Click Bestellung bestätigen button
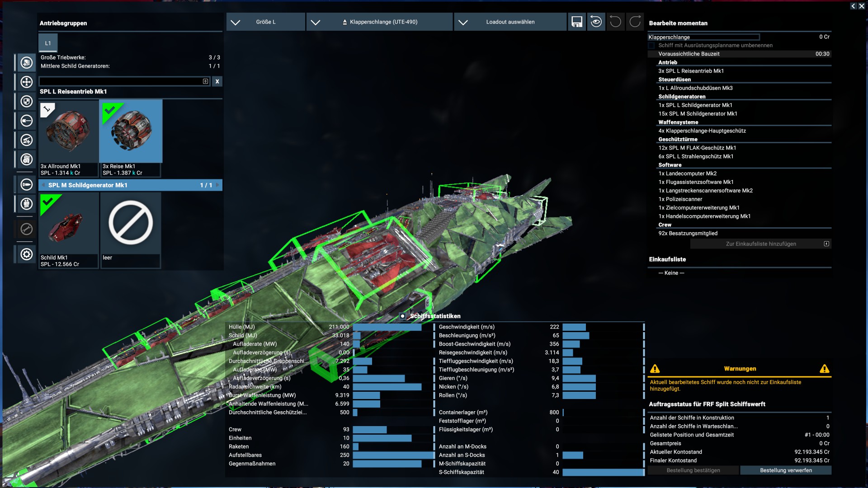The width and height of the screenshot is (868, 488). (693, 470)
